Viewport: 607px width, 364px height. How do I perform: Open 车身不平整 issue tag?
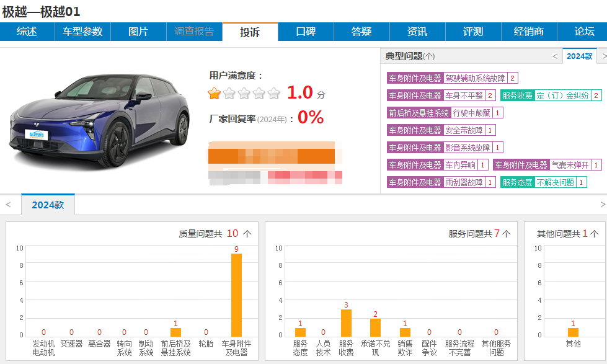point(464,95)
